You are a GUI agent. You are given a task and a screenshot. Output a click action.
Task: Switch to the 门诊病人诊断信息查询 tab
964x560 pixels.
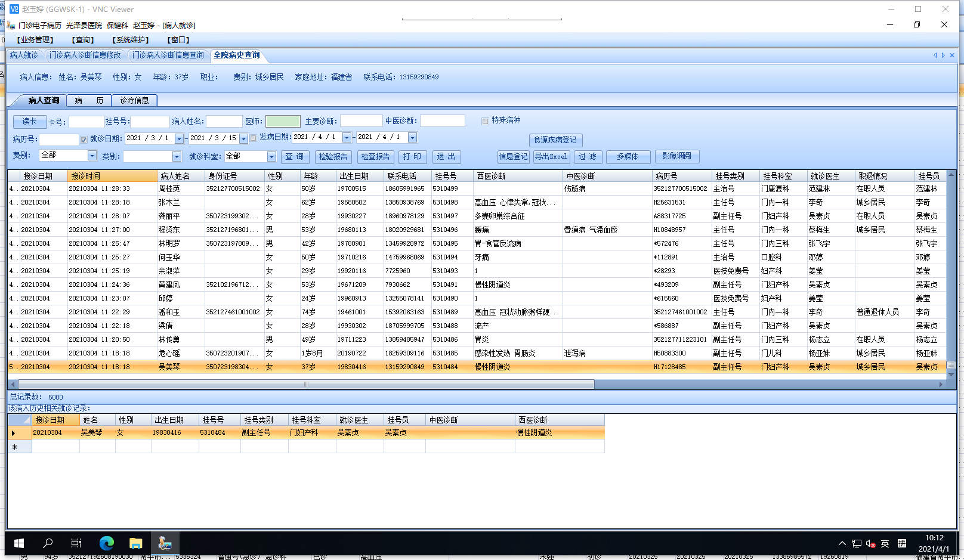(168, 55)
